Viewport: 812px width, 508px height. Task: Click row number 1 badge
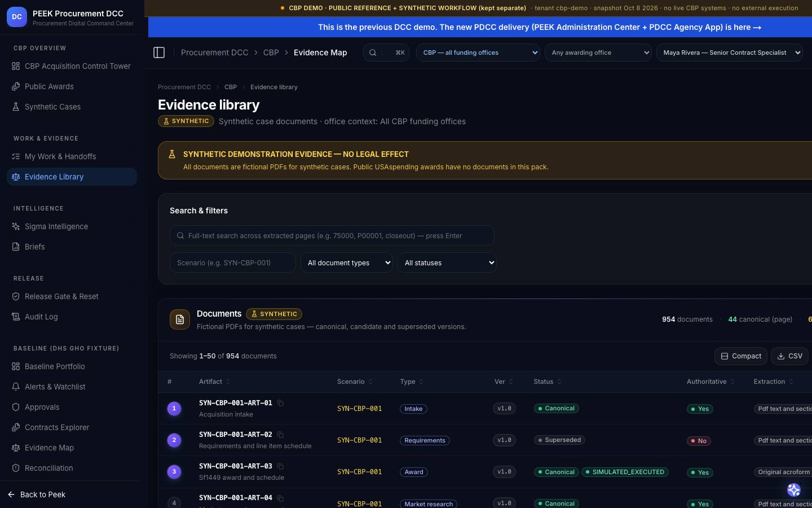[174, 408]
